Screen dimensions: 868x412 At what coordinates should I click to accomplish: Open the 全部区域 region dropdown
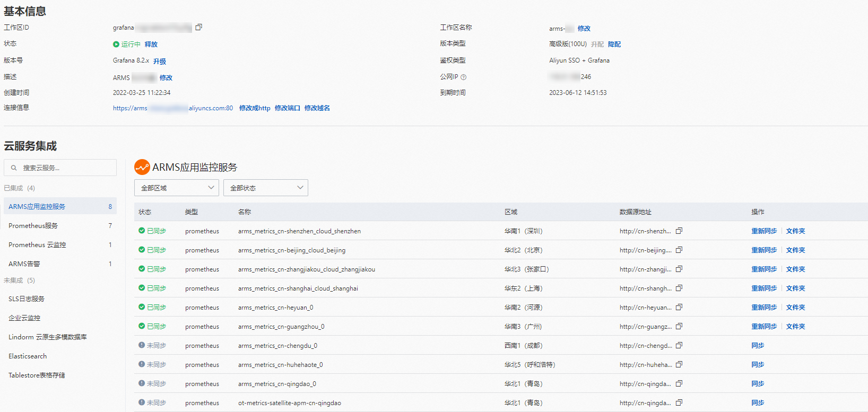point(177,188)
